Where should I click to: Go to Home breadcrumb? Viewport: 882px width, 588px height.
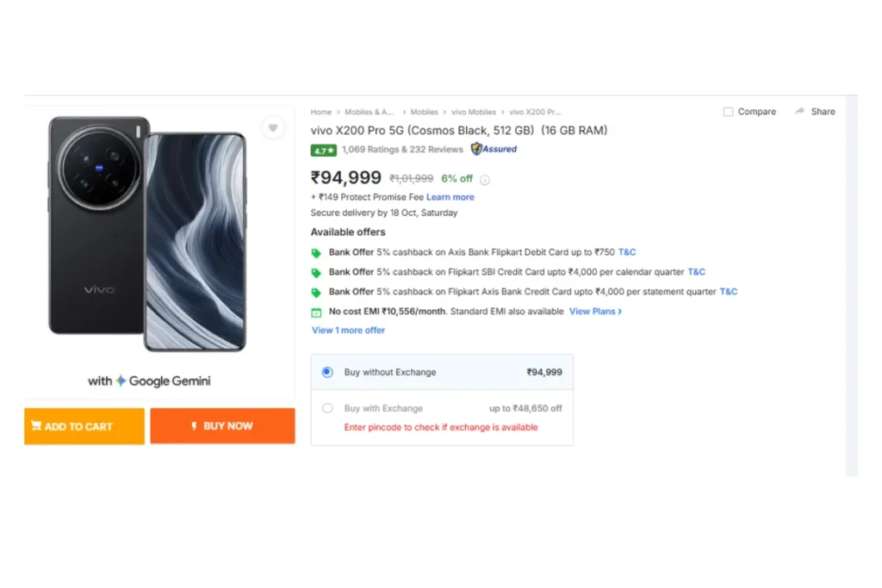pyautogui.click(x=320, y=112)
